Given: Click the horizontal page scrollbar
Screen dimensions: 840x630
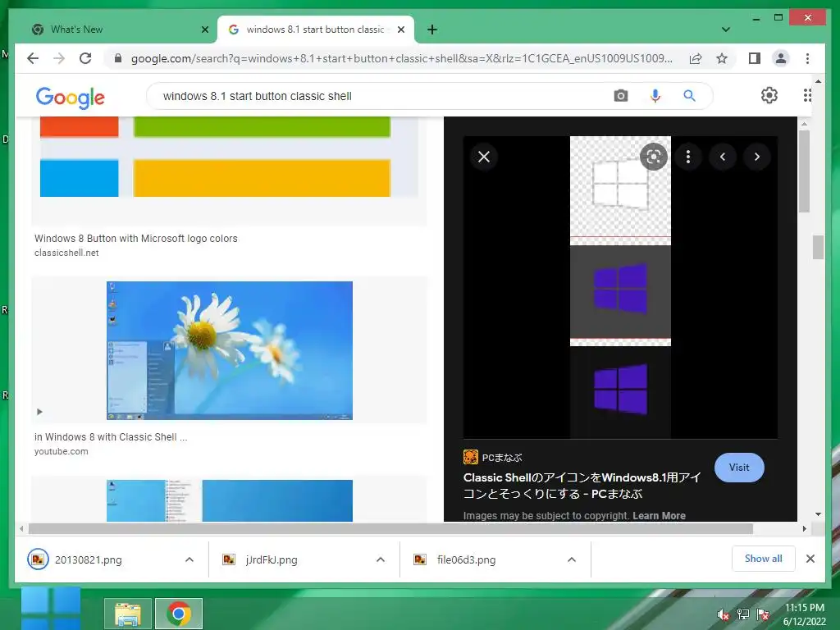Looking at the screenshot, I should (x=390, y=529).
